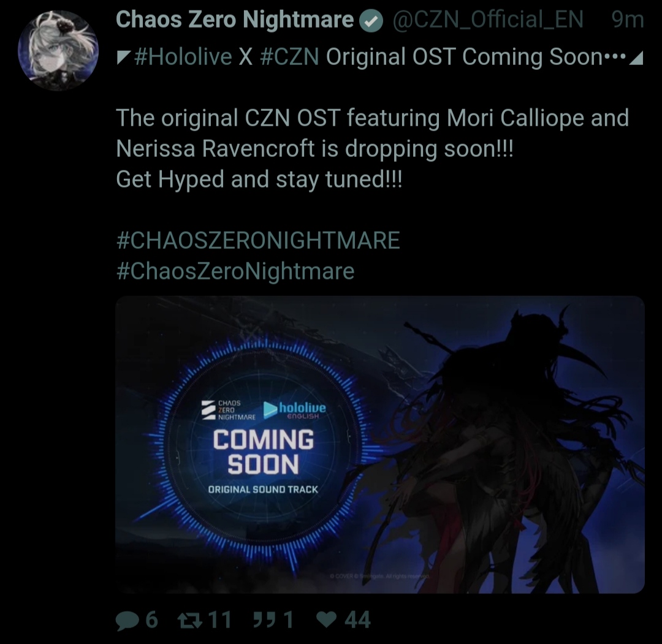
Task: Click the quote marks icon
Action: click(265, 620)
